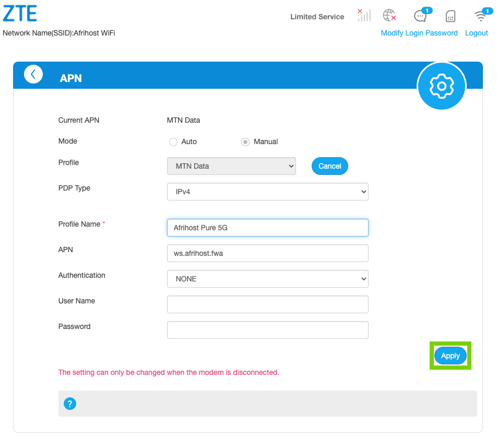Click the Cancel button

329,166
